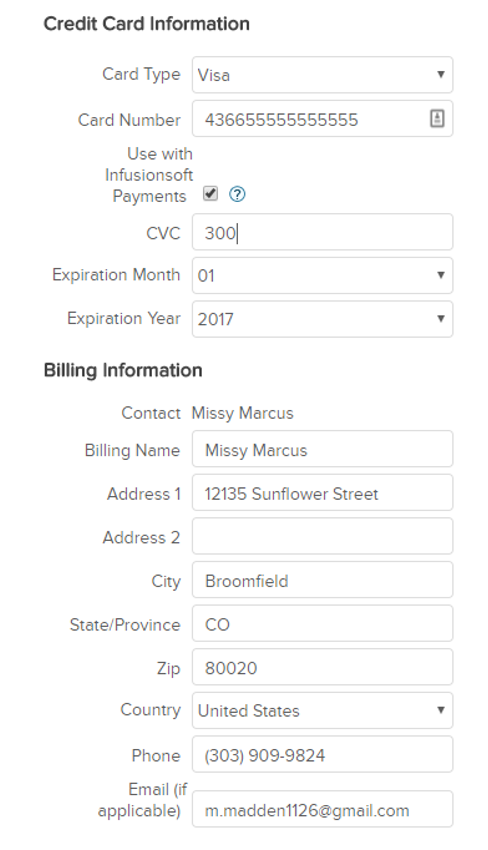Image resolution: width=488 pixels, height=850 pixels.
Task: Click the contact card icon in Card Number field
Action: pyautogui.click(x=437, y=118)
